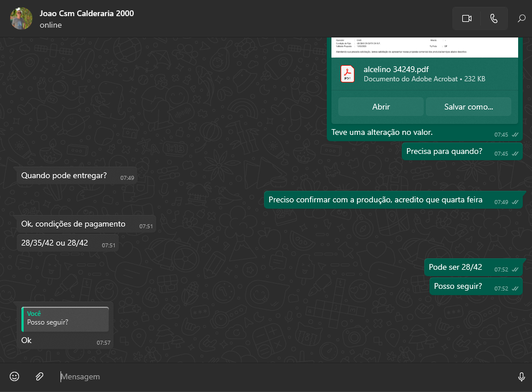
Task: Open Joao's profile picture
Action: pos(21,18)
